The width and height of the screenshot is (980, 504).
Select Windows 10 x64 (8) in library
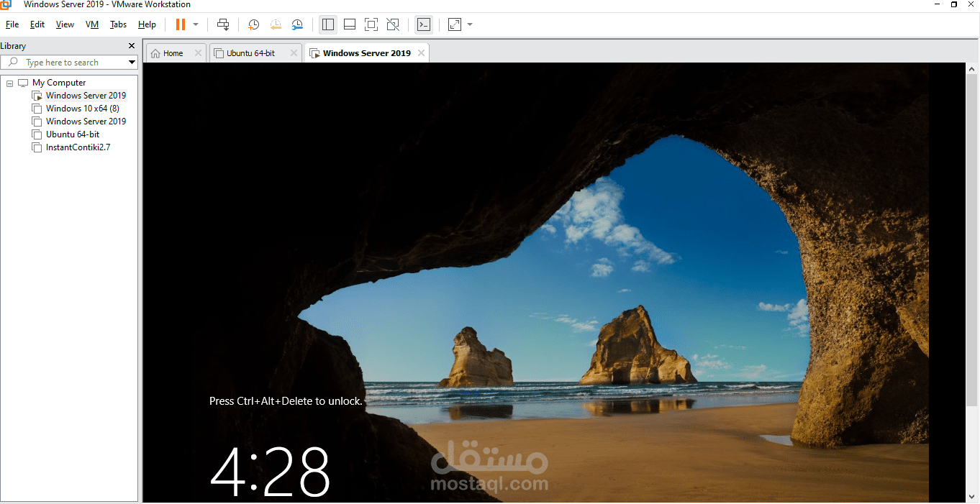coord(82,109)
